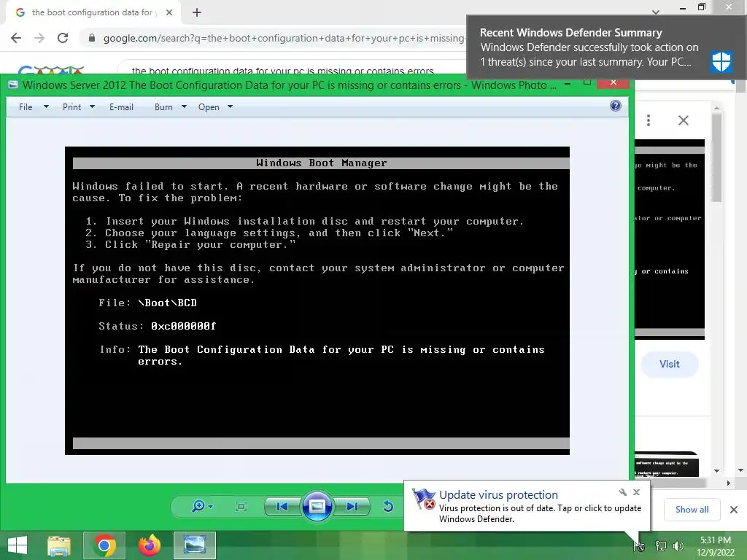This screenshot has height=560, width=747.
Task: Click the Windows Defender Summary notification
Action: [x=606, y=47]
